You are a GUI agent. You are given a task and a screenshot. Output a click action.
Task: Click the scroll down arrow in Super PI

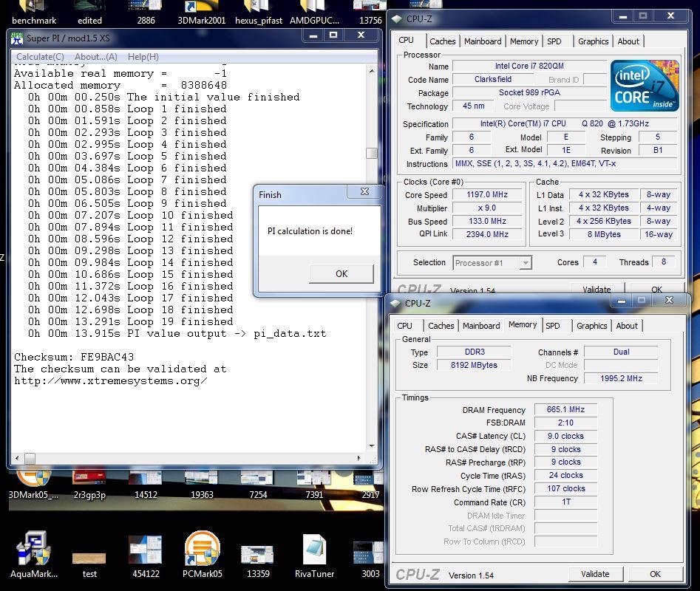point(371,446)
